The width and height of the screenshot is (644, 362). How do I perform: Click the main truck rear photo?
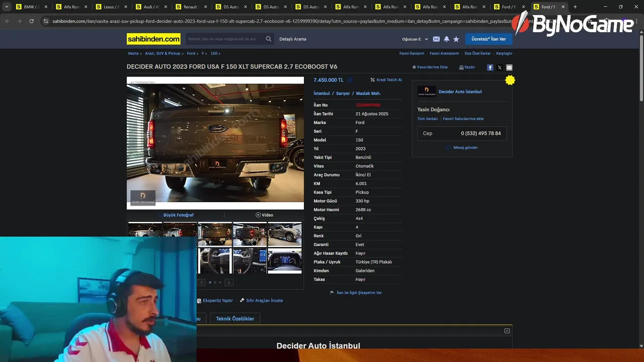(x=215, y=143)
